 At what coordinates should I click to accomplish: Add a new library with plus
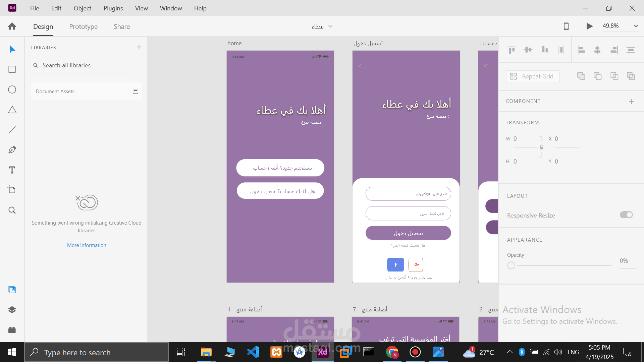139,47
